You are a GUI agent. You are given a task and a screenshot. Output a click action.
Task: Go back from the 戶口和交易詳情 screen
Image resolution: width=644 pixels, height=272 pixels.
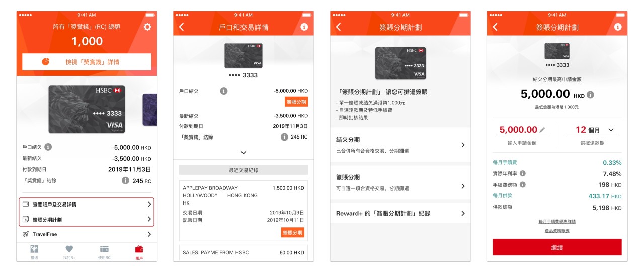tap(182, 27)
